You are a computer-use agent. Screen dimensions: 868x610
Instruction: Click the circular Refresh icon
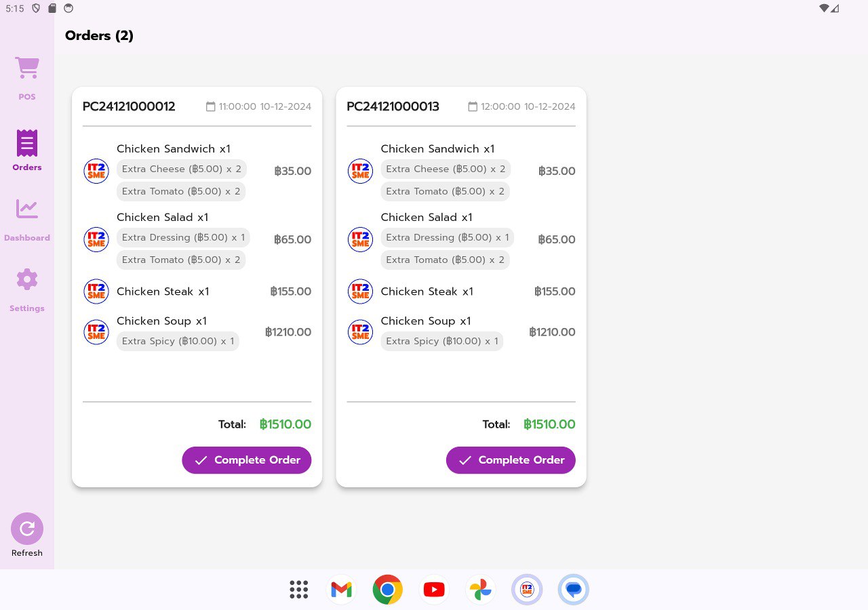coord(27,529)
